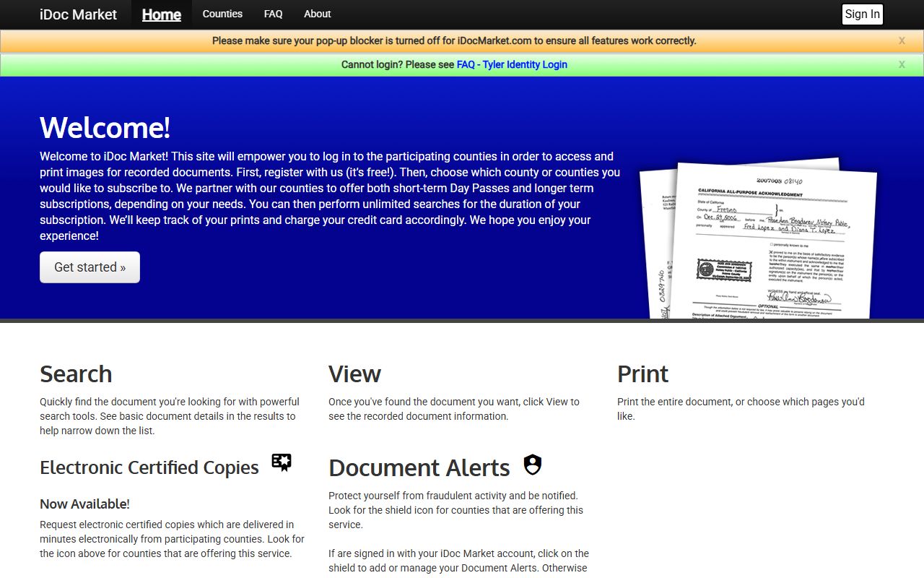Screen dimensions: 924x578
Task: Click the Print section heading
Action: [642, 374]
